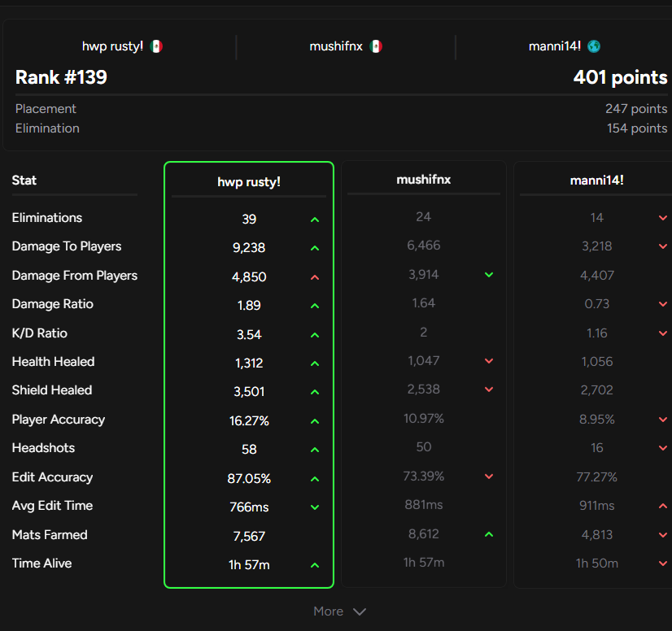Click the Stat column heading
This screenshot has height=631, width=672.
(x=24, y=181)
